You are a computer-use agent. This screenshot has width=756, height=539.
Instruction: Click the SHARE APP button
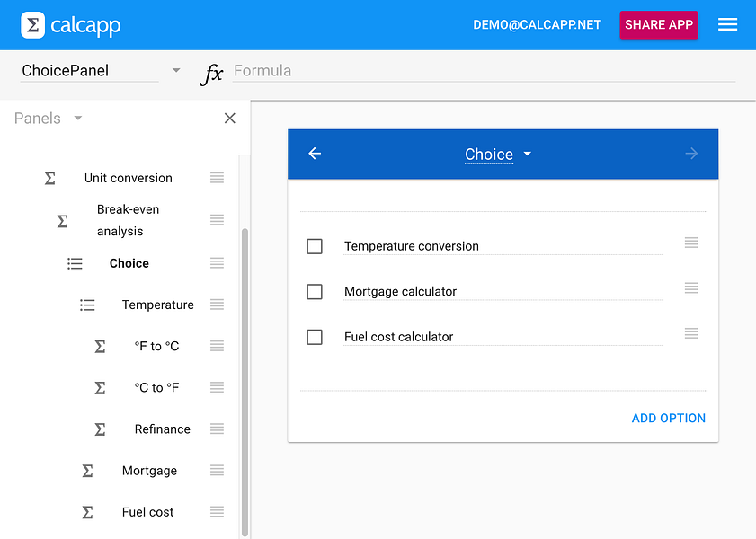tap(659, 24)
